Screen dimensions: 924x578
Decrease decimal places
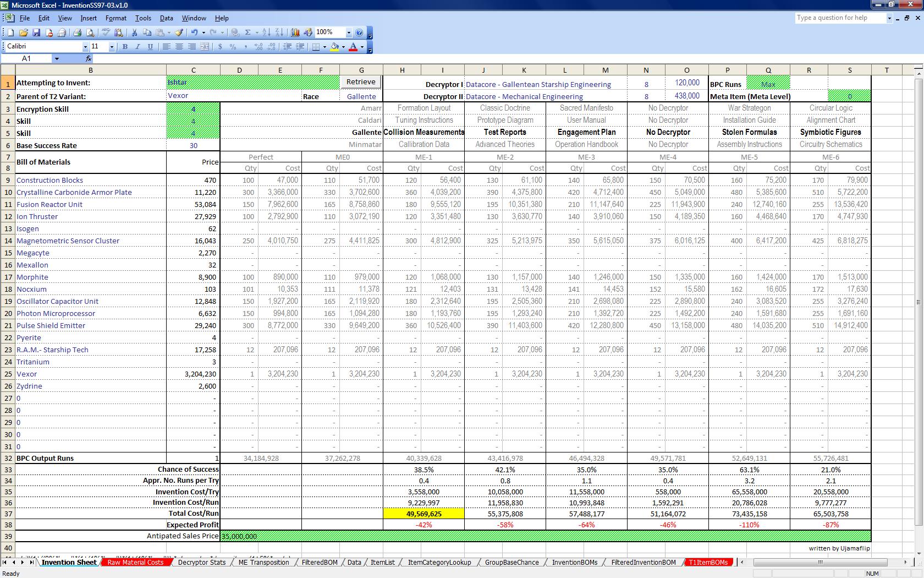pos(271,47)
